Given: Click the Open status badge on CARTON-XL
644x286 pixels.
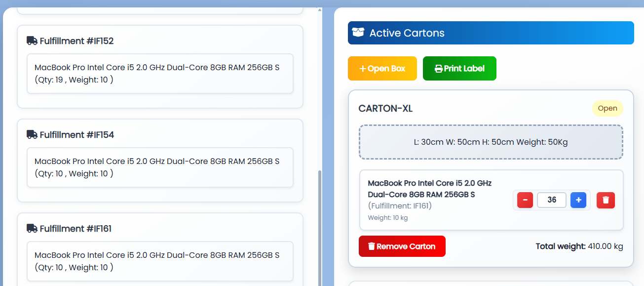Looking at the screenshot, I should [607, 109].
